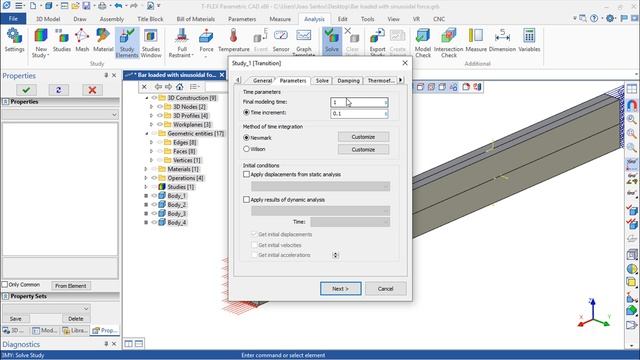Enable Apply displacements from static analysis
This screenshot has width=640, height=360.
click(x=246, y=174)
